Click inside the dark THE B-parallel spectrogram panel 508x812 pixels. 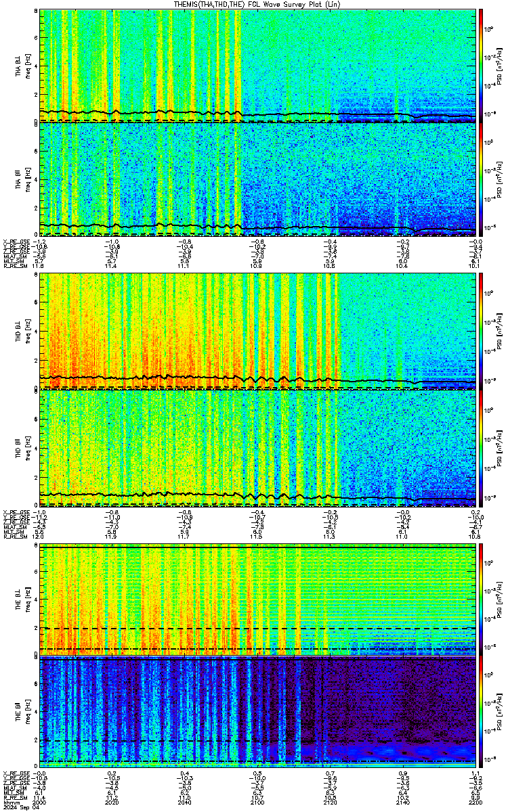(258, 713)
